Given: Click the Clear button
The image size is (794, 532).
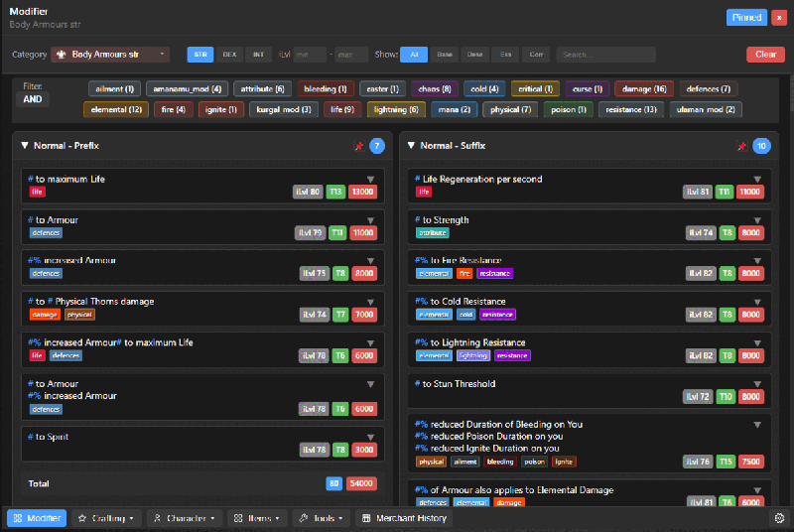Looking at the screenshot, I should 765,55.
